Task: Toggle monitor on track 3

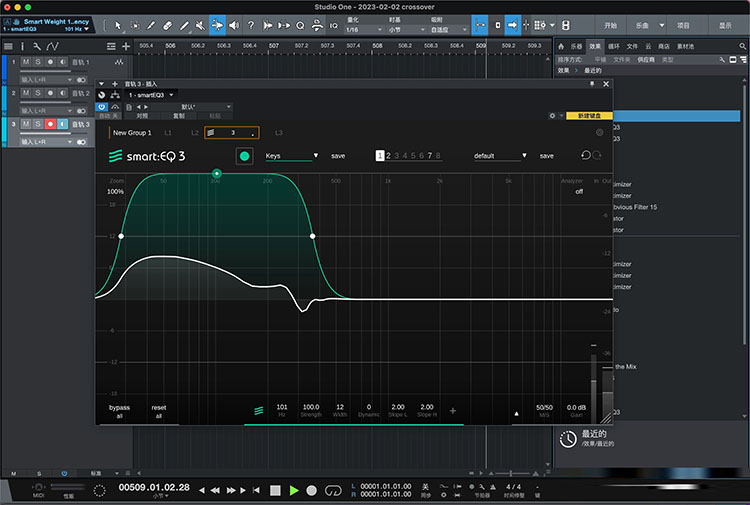Action: pyautogui.click(x=63, y=124)
